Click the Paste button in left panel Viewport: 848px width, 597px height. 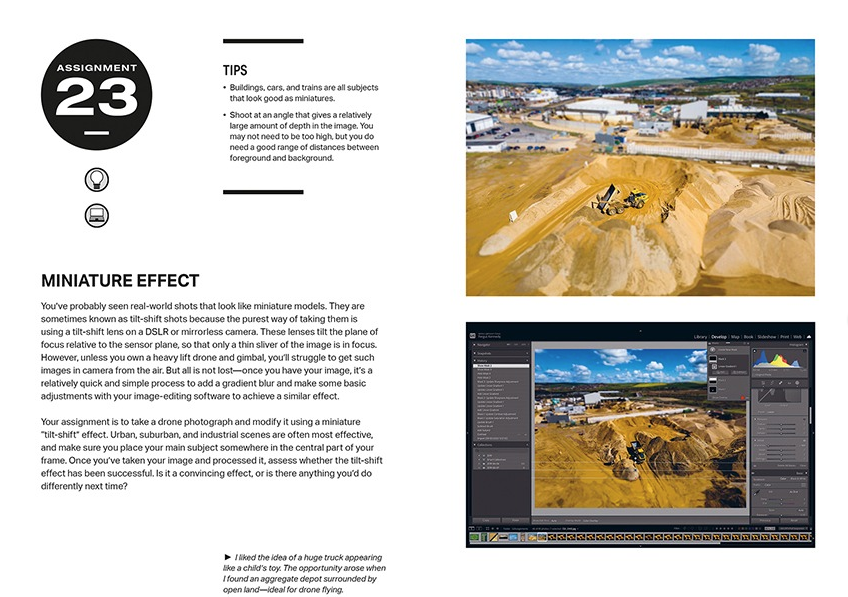point(515,520)
